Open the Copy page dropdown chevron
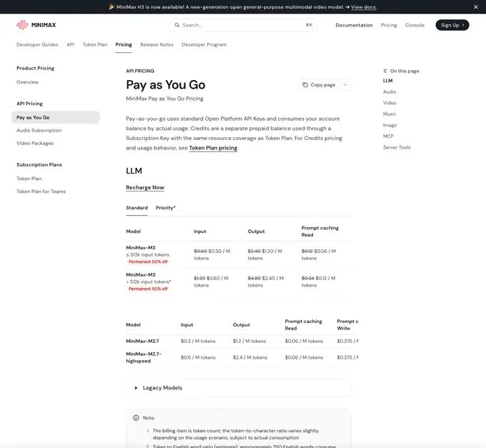The height and width of the screenshot is (448, 486). click(345, 85)
